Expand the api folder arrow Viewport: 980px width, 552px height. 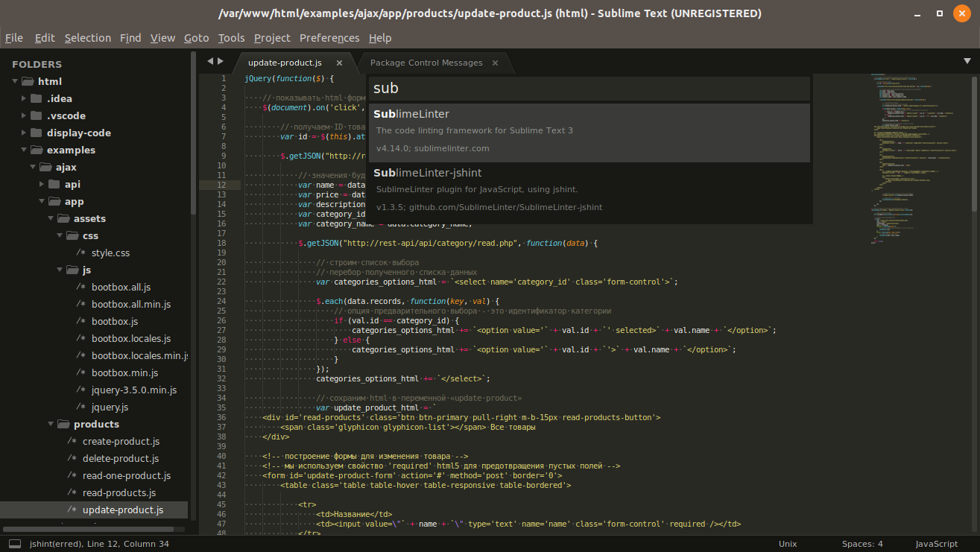41,184
